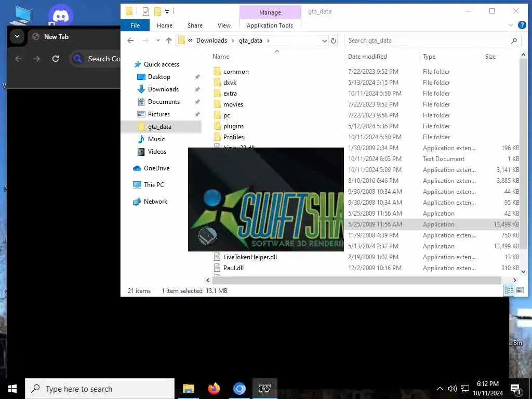Screen dimensions: 532x399
Task: Click the Windows Start button
Action: 12,389
